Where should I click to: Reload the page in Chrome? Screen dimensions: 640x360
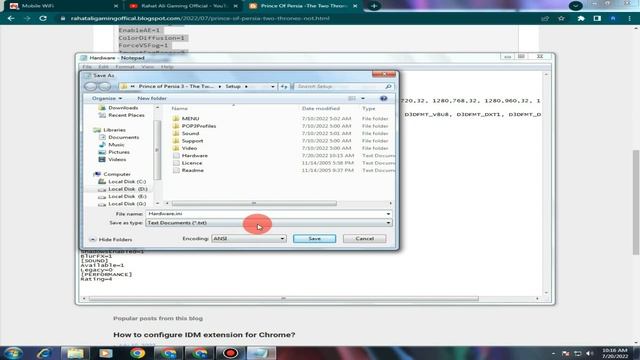pyautogui.click(x=43, y=18)
